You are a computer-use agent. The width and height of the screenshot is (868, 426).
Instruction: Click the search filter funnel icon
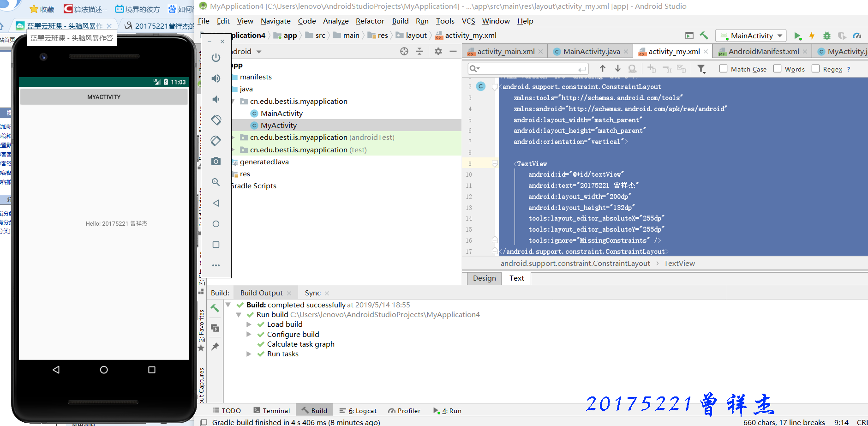[x=701, y=69]
